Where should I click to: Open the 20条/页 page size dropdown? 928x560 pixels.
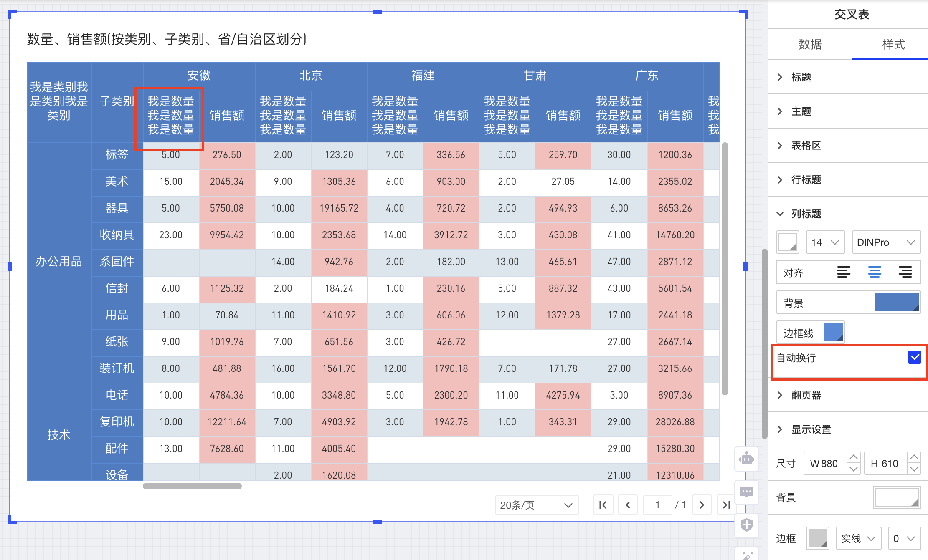click(536, 505)
